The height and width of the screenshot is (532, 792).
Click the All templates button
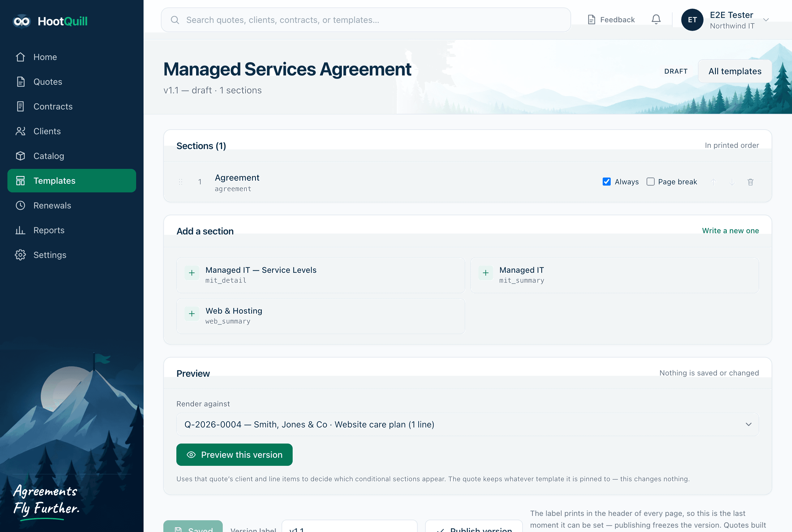735,71
